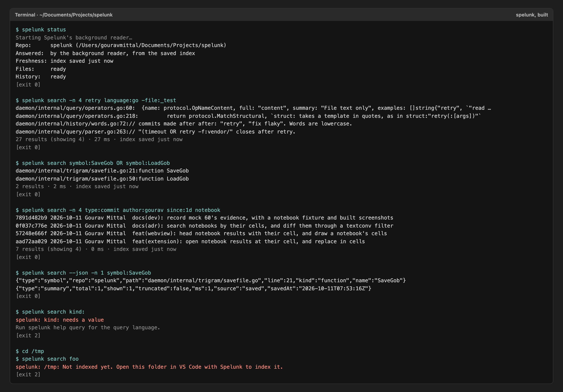Click the 'Repo:' line with the spelunk path
Screen dimensions: 563x392
(121, 45)
